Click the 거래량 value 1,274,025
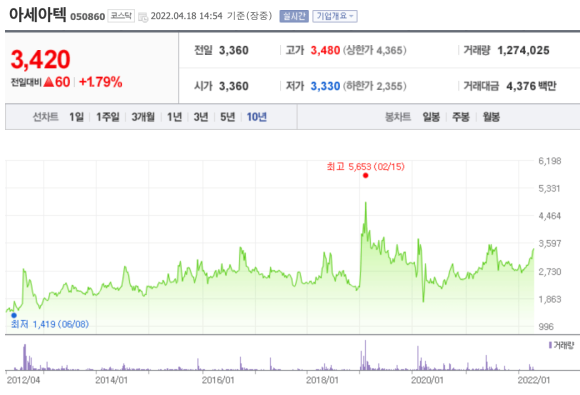The image size is (580, 395). tap(523, 50)
